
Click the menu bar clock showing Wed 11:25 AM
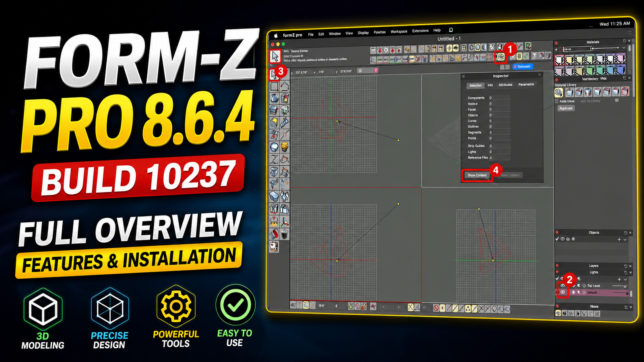tap(615, 24)
